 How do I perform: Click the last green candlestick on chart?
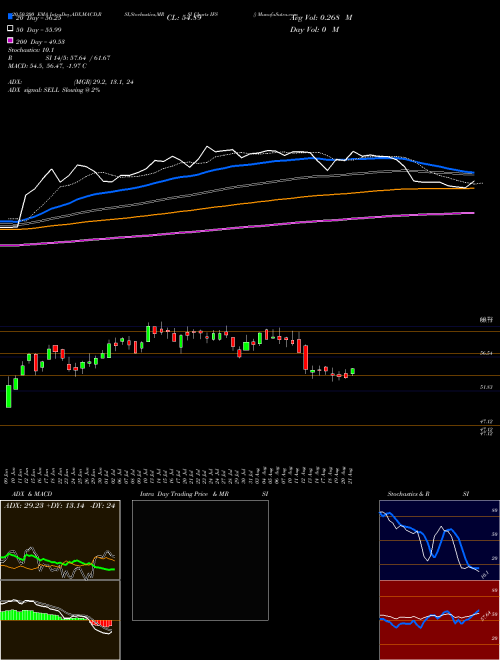353,371
